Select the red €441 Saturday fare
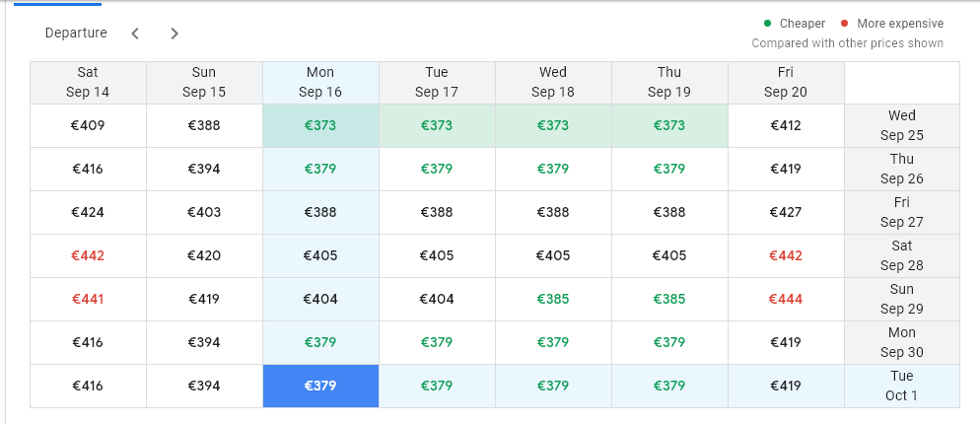Image resolution: width=980 pixels, height=424 pixels. tap(88, 299)
